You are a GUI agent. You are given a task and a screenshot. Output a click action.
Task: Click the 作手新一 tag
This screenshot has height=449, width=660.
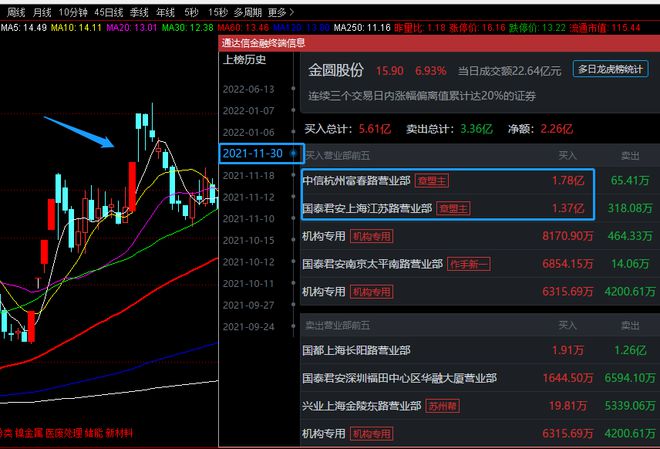[468, 264]
